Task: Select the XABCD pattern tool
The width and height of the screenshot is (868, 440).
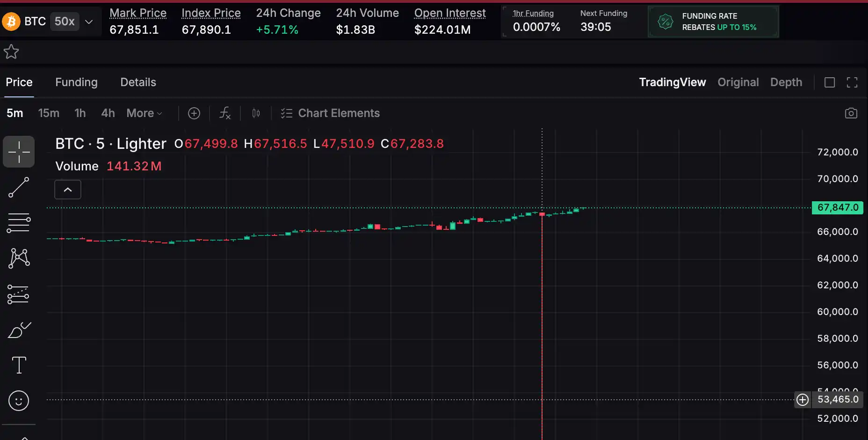Action: click(19, 258)
